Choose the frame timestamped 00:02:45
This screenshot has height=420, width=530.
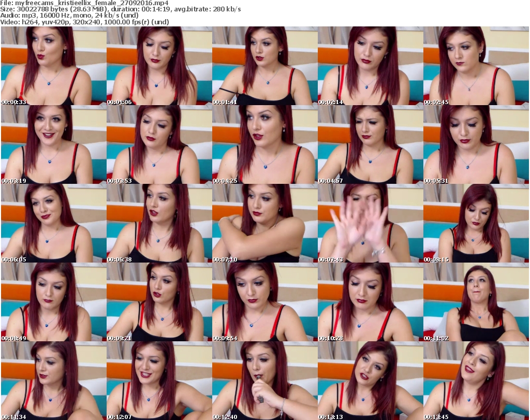[x=476, y=66]
